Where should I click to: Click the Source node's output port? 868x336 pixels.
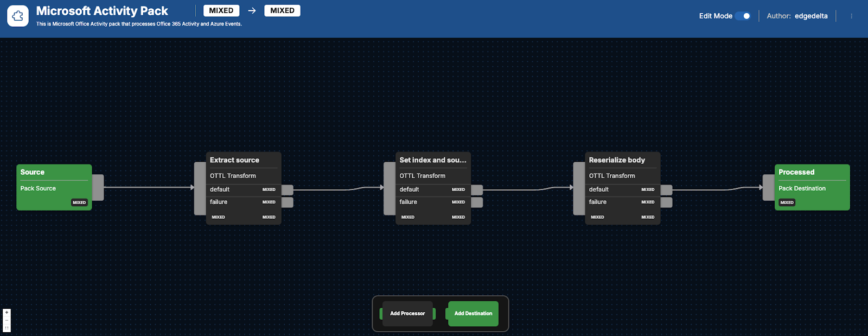[98, 187]
